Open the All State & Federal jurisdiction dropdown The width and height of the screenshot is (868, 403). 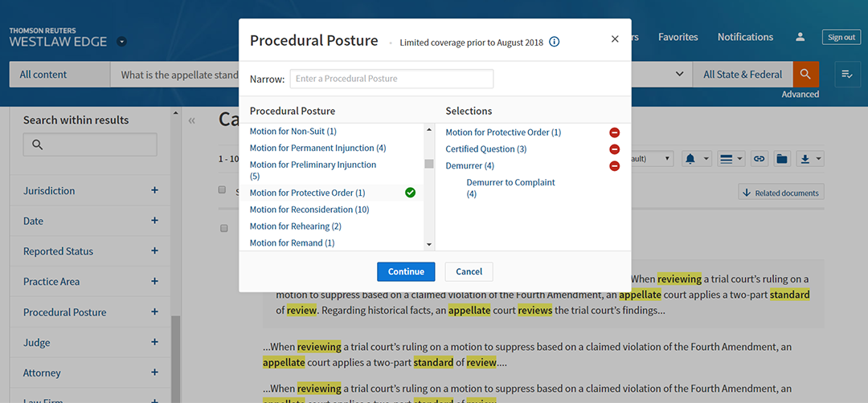point(742,75)
